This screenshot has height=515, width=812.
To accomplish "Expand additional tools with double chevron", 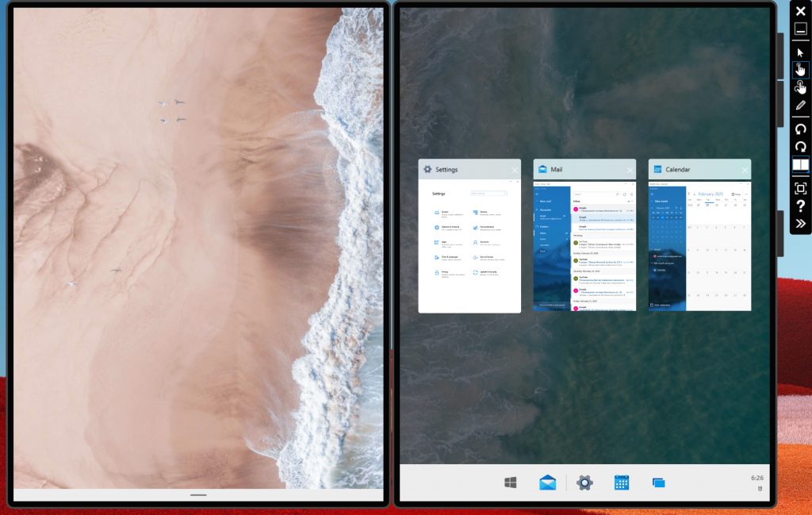I will tap(800, 224).
